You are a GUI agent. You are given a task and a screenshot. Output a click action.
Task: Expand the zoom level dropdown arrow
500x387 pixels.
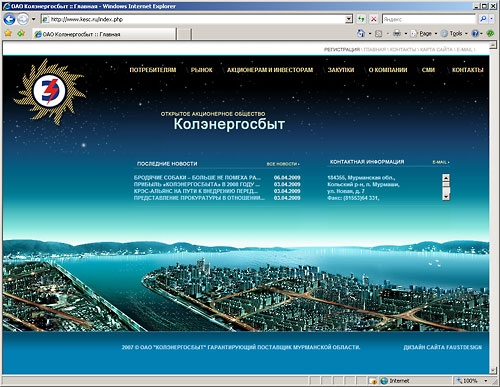486,381
